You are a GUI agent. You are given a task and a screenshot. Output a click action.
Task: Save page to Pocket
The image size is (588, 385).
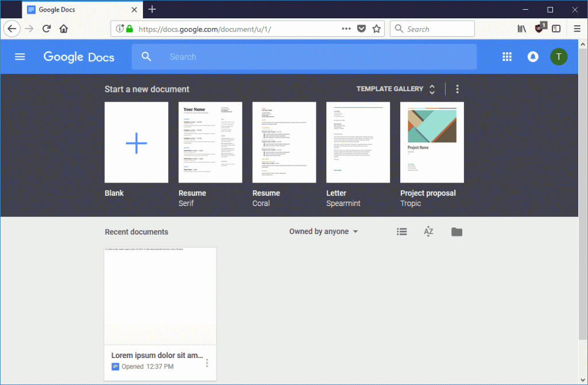click(x=361, y=29)
